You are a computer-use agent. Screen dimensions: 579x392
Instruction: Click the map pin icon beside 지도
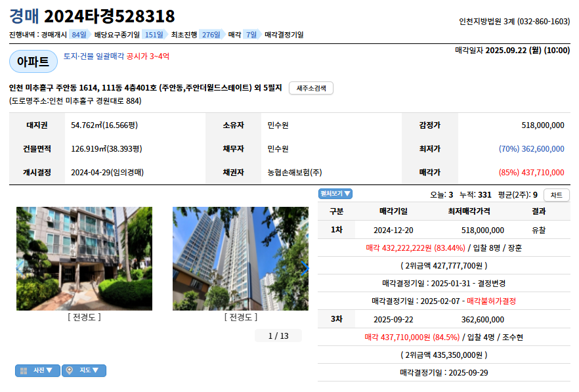click(69, 370)
